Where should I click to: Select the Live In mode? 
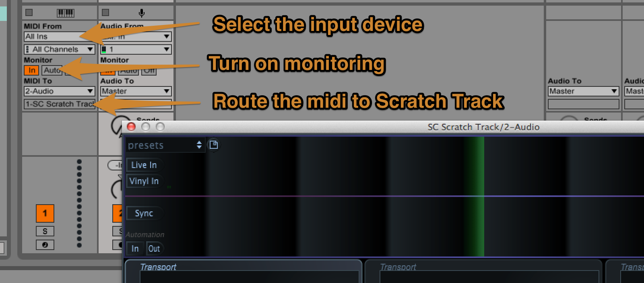click(x=144, y=165)
